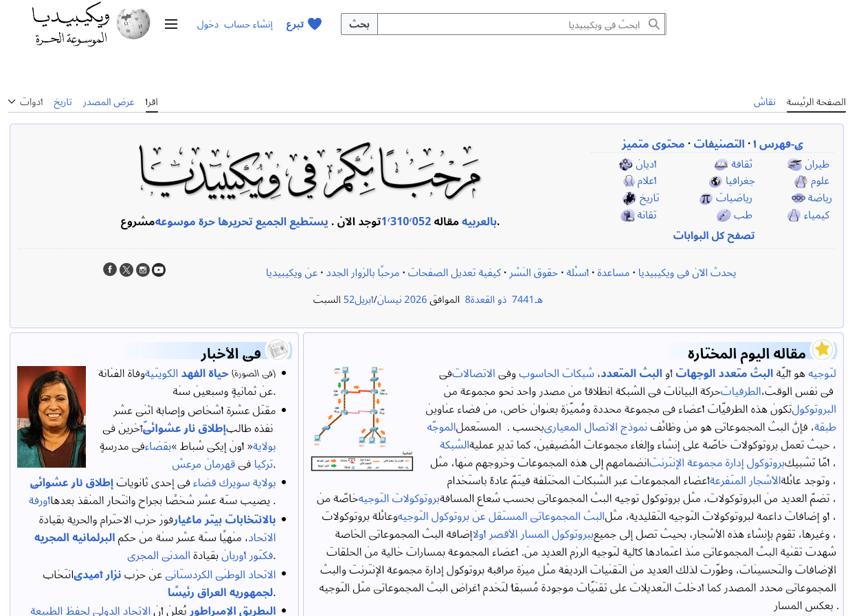Open the تاريخ history tab
Viewport: 850px width, 616px height.
click(63, 102)
